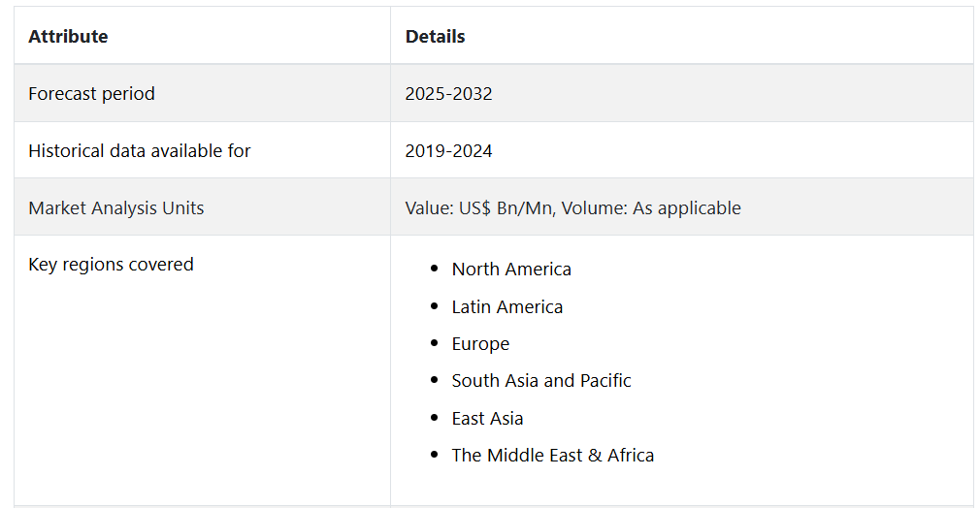Click Latin America list item
The image size is (980, 508).
coord(506,307)
